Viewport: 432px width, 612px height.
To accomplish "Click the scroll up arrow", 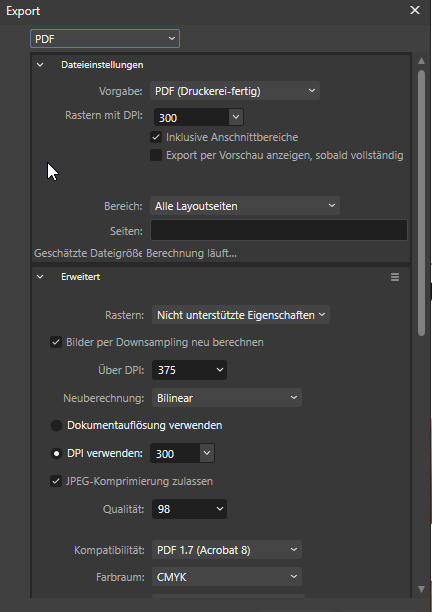I will click(421, 61).
